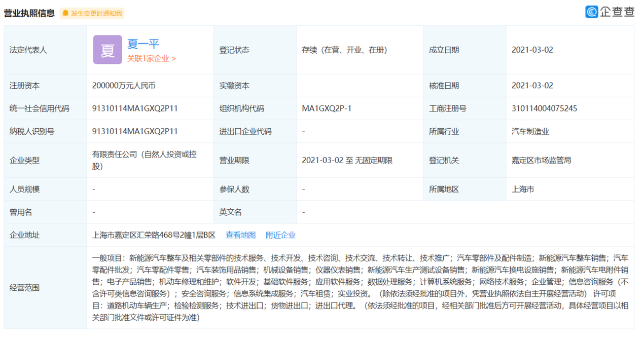
Task: Open legal representative 夏一平 profile link
Action: 143,44
